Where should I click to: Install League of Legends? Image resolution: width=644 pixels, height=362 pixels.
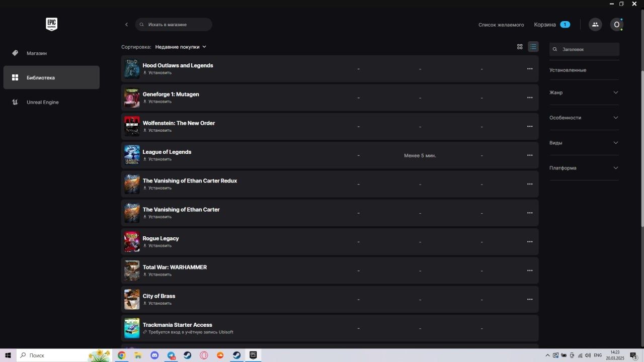157,159
